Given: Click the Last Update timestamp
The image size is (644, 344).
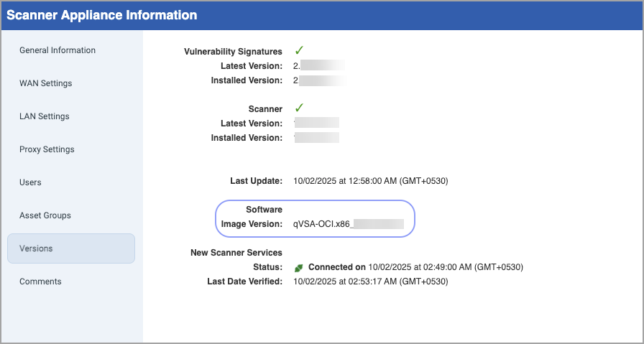Looking at the screenshot, I should (x=371, y=181).
